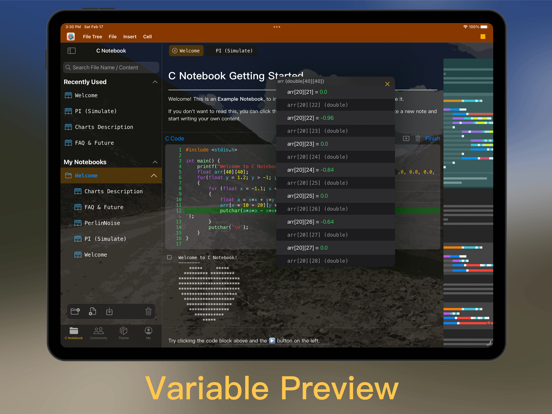This screenshot has width=552, height=414.
Task: Toggle the output cell checkbox
Action: pyautogui.click(x=169, y=257)
